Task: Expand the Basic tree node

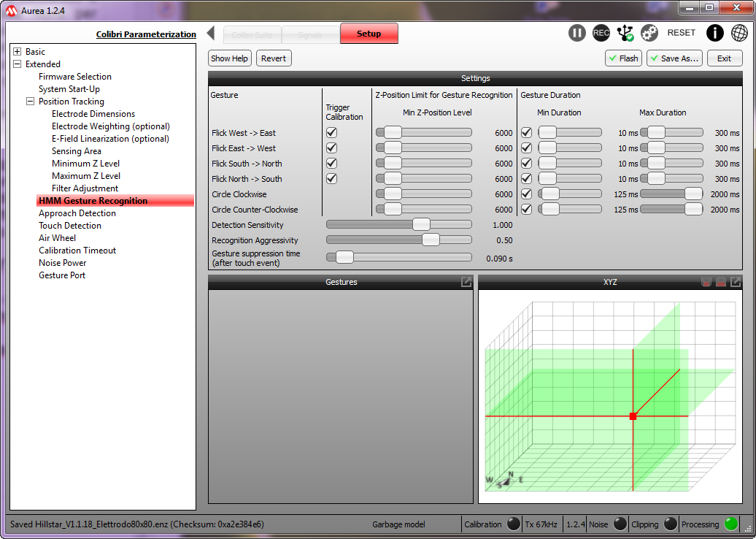Action: 18,52
